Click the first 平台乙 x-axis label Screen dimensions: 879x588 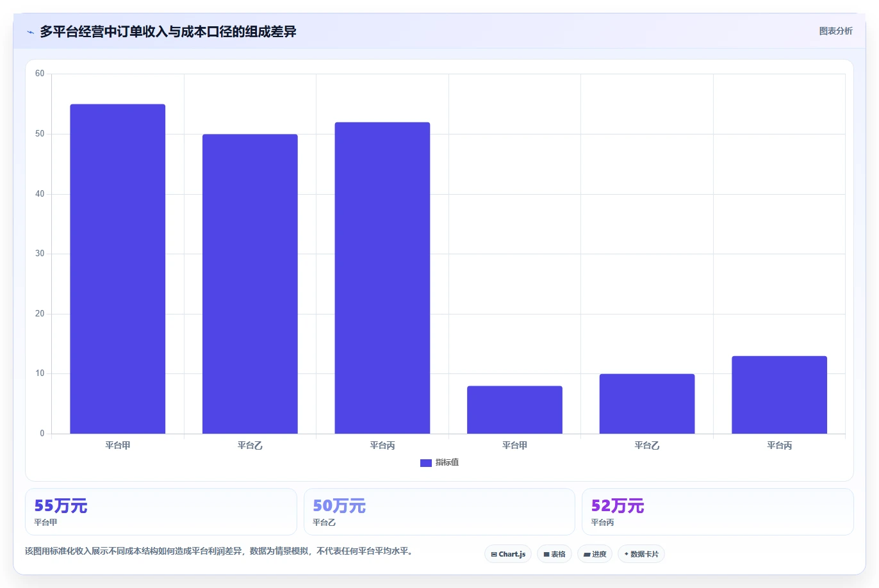(250, 445)
